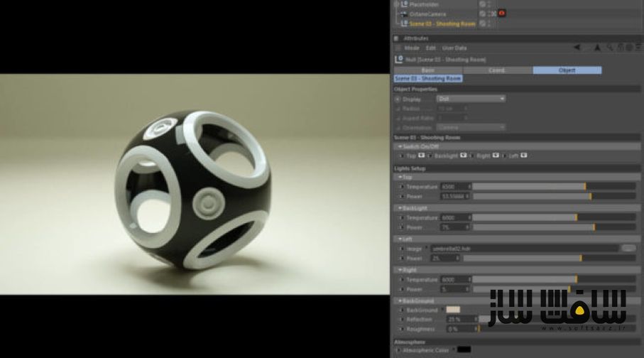This screenshot has height=358, width=644.
Task: Select the Placeholder null object icon
Action: pos(405,4)
